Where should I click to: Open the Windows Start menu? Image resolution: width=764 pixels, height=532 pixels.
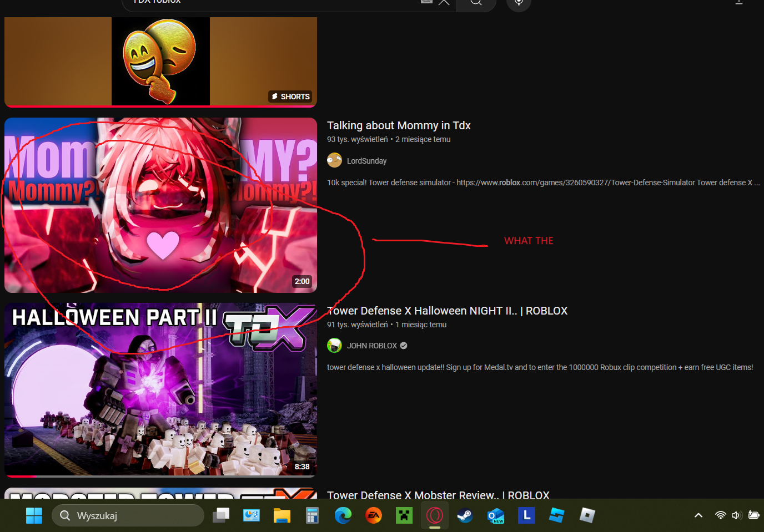point(34,515)
